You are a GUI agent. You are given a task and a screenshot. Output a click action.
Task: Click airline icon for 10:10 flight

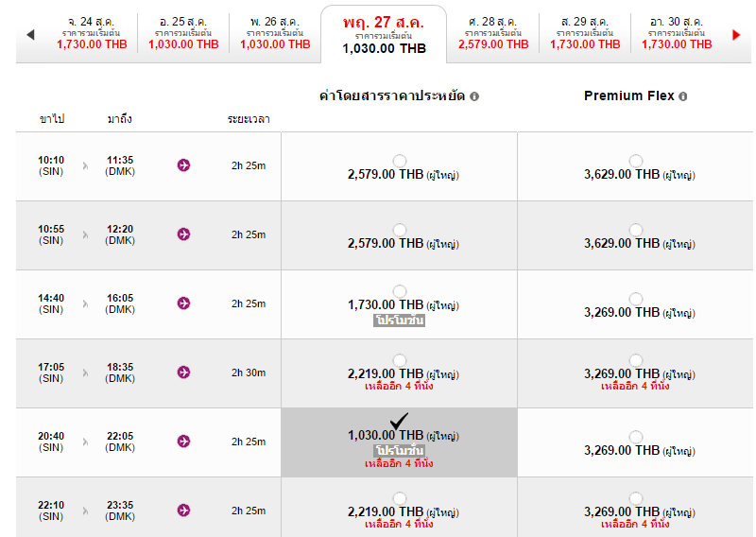183,165
